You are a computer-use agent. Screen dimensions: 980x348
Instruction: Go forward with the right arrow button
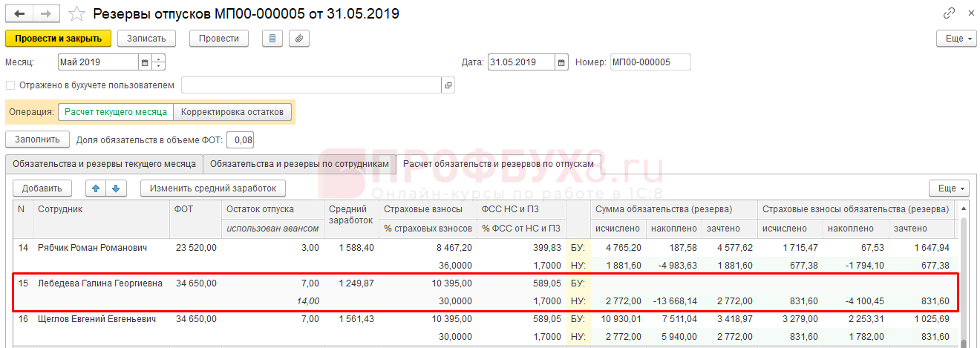tap(46, 14)
